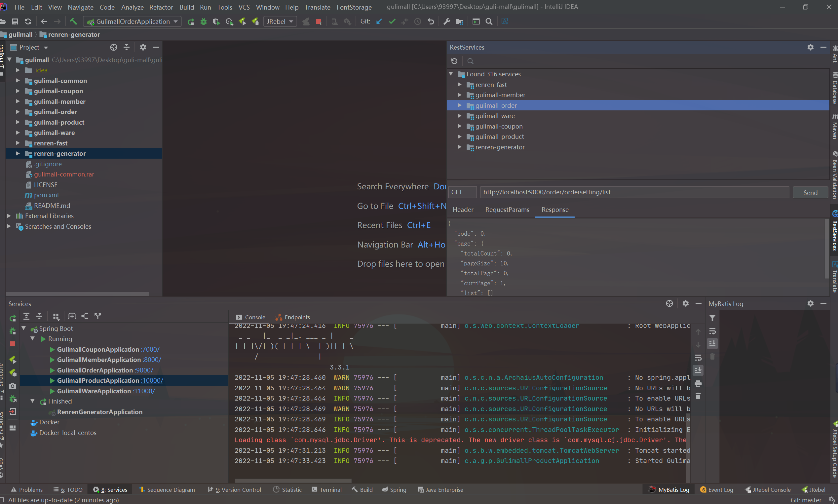Screen dimensions: 838x504
Task: Open Settings via the wrench icon
Action: (x=447, y=21)
